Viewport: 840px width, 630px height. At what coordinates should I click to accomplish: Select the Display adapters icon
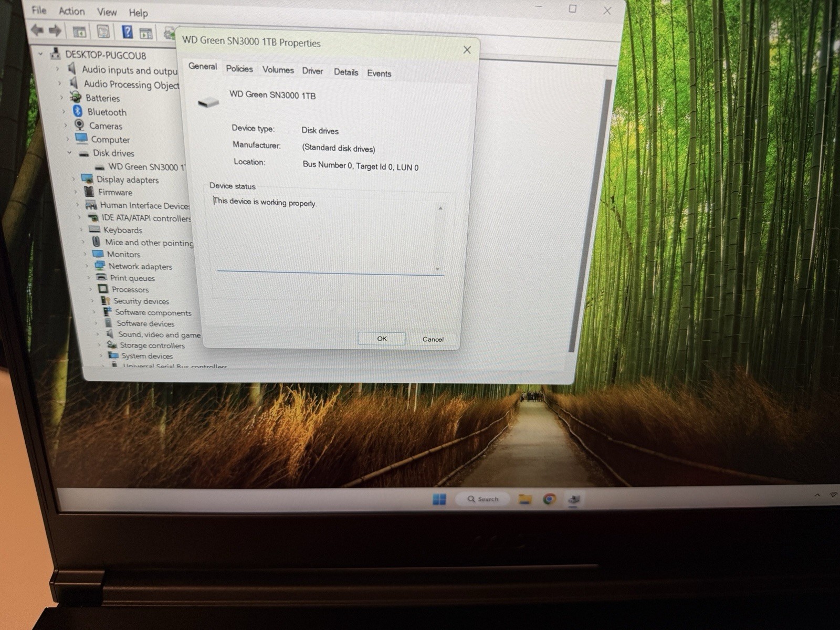87,179
